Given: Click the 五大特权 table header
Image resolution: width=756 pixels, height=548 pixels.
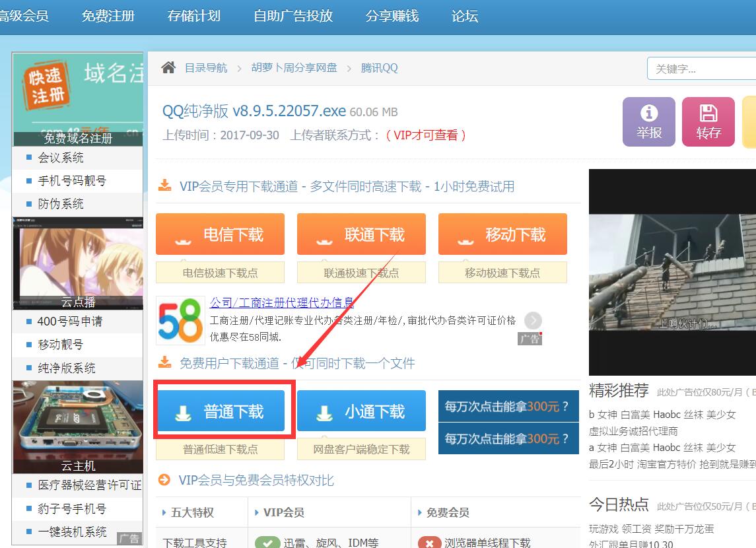Looking at the screenshot, I should coord(192,512).
